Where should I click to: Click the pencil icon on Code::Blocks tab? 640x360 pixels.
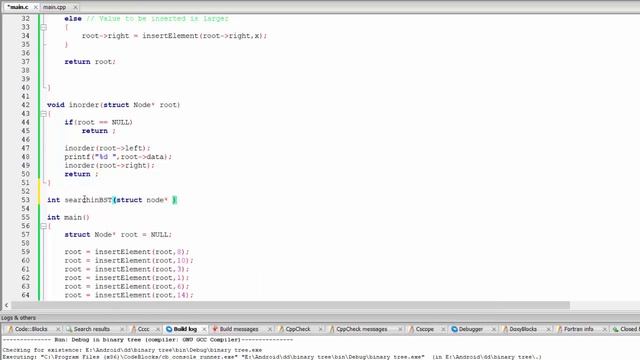coord(11,329)
